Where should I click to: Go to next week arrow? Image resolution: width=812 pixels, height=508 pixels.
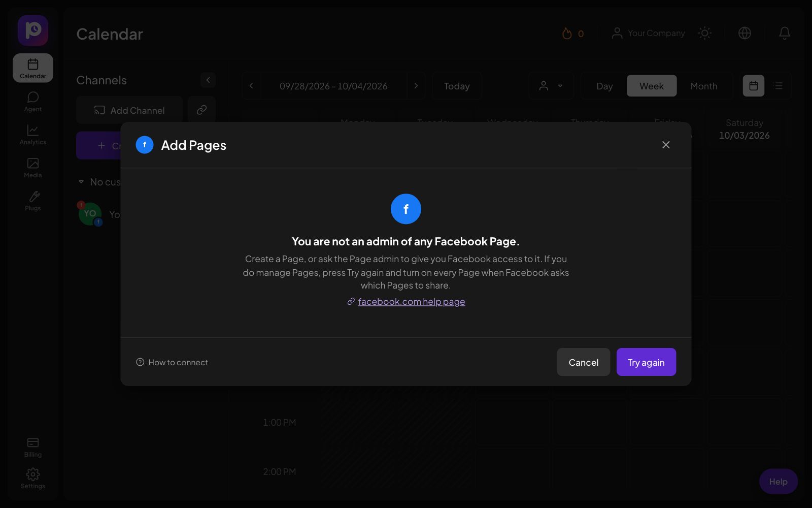point(416,86)
